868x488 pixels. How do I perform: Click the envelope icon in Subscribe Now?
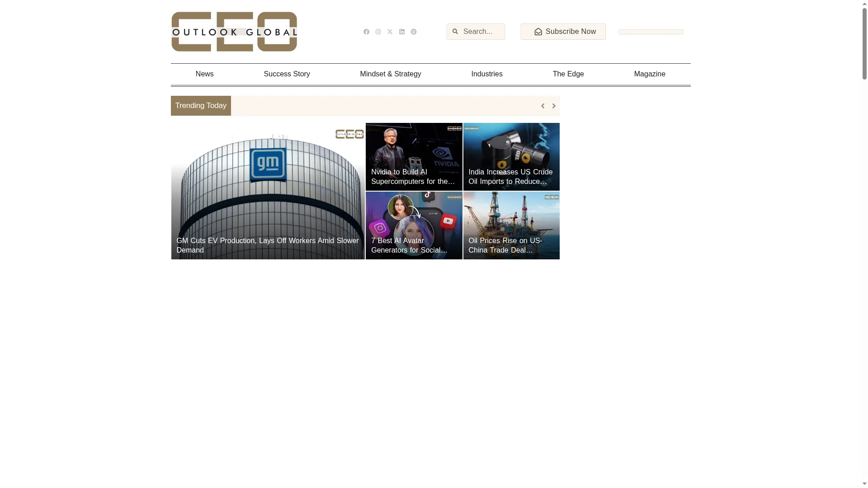538,32
